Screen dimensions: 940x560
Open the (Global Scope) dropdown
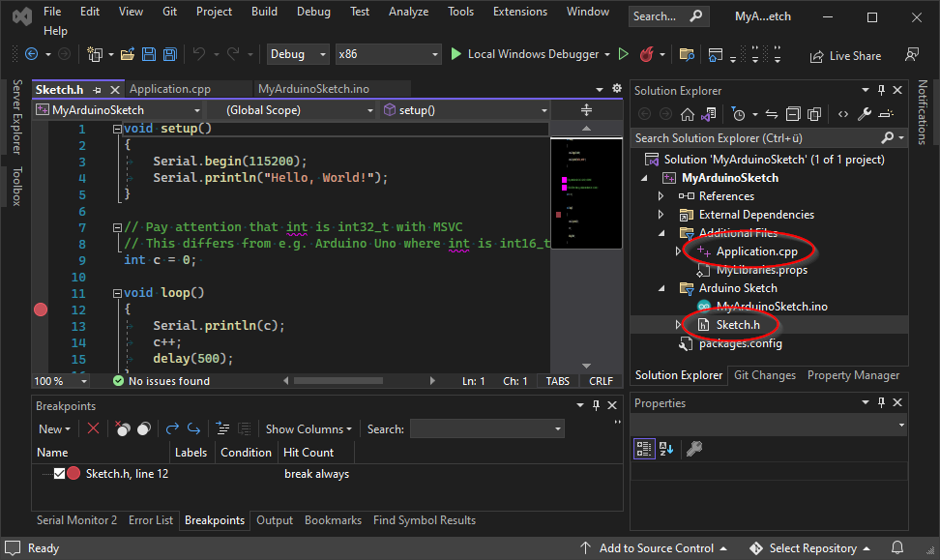pos(291,110)
